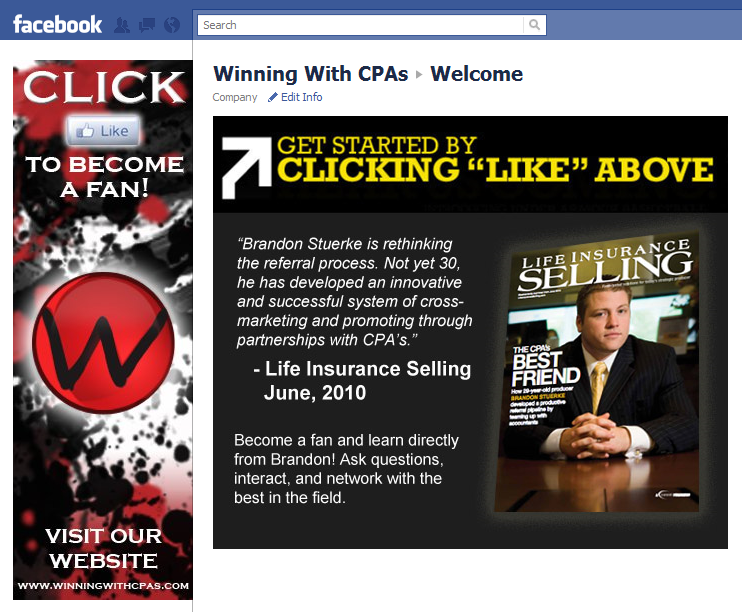Click inside the Search input field
The image size is (742, 612).
click(x=361, y=25)
